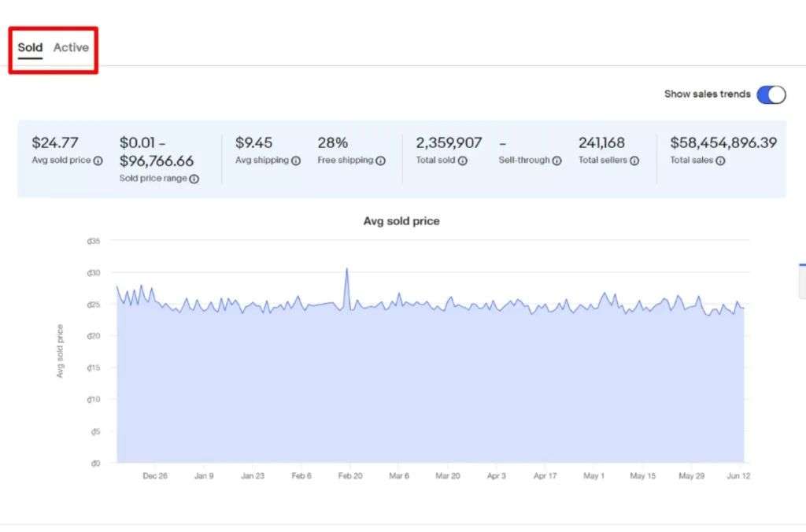Click info icon beside Sell-through

tap(556, 161)
